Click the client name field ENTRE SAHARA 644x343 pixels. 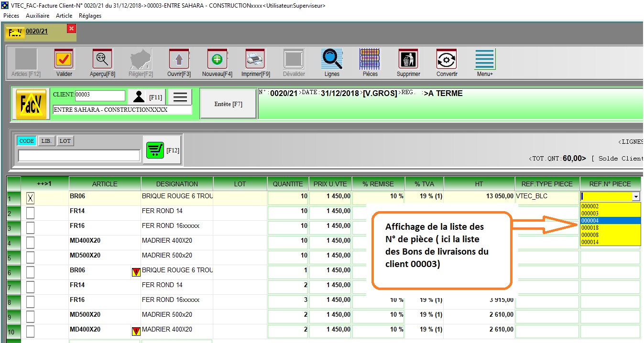point(122,109)
